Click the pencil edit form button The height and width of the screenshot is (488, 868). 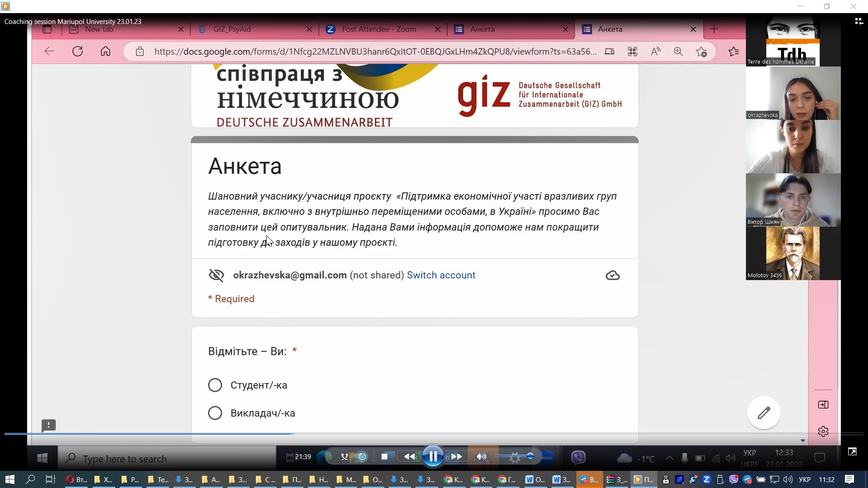point(764,413)
